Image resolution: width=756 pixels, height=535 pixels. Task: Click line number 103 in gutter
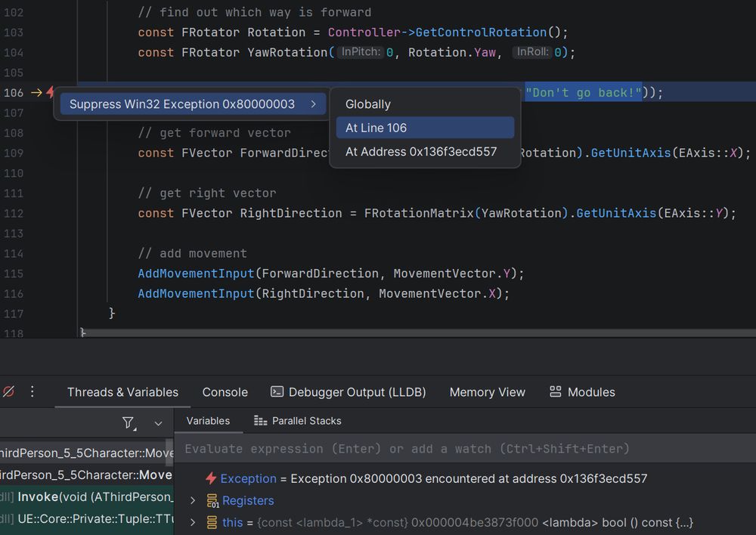(x=14, y=32)
